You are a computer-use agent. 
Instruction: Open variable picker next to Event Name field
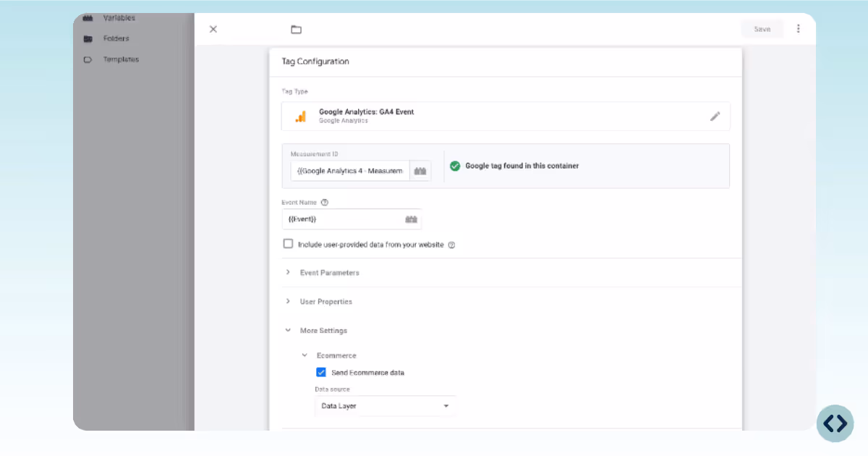[x=412, y=219]
